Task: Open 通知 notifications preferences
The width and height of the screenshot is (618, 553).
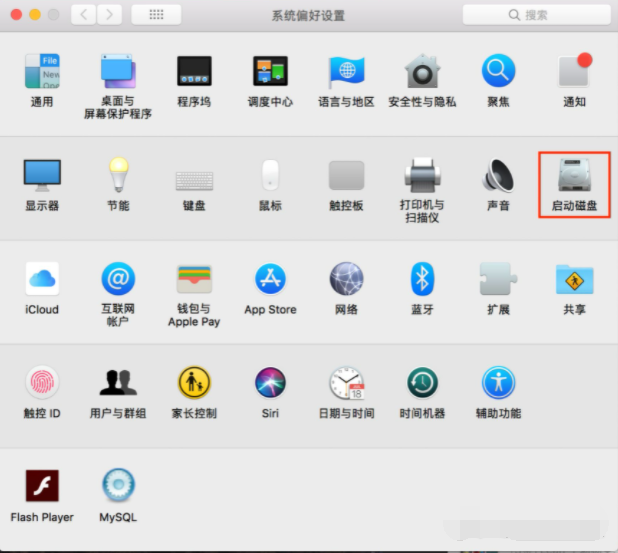Action: tap(574, 72)
